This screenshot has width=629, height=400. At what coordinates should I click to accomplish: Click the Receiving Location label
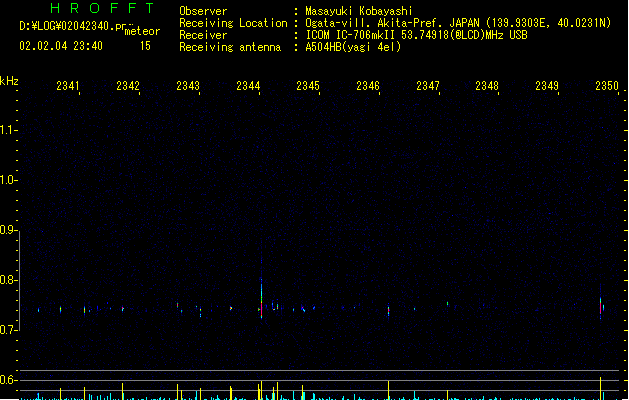click(x=233, y=23)
